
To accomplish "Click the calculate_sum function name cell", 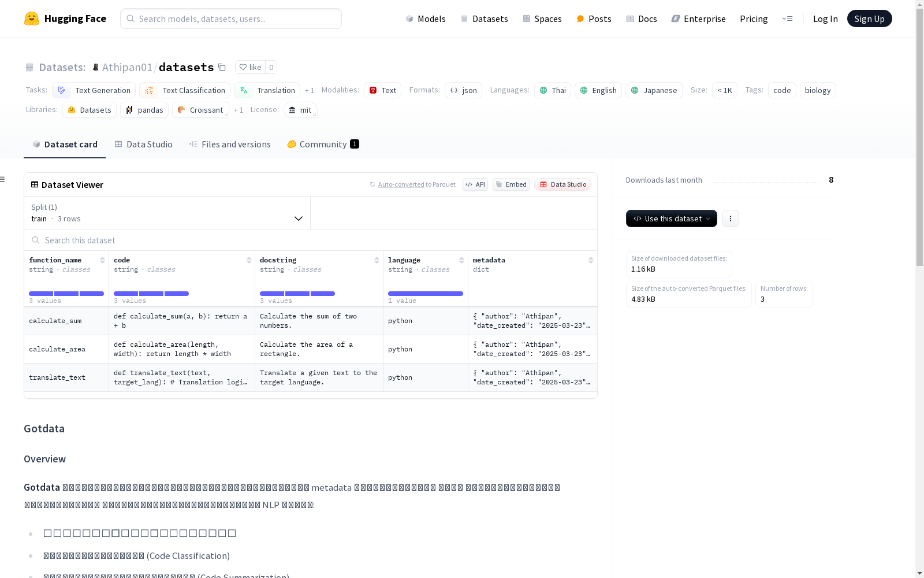I will coord(66,321).
